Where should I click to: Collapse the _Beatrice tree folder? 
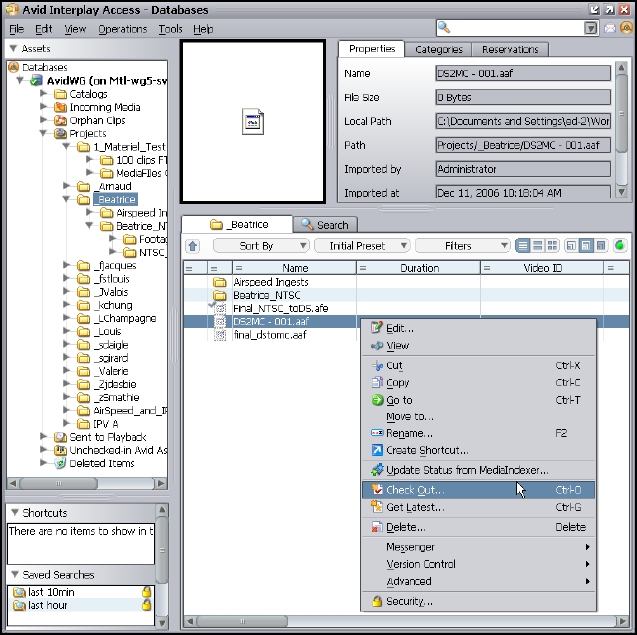pos(66,199)
